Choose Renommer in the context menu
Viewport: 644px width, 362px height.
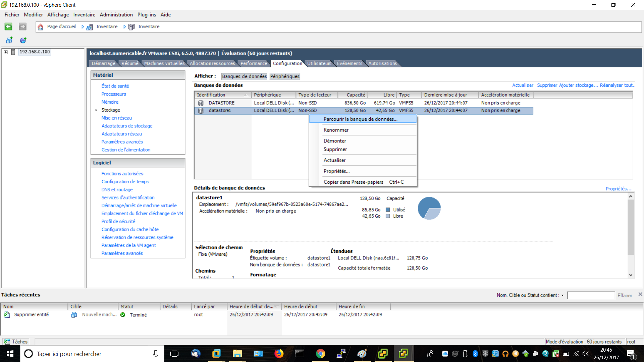(363, 130)
